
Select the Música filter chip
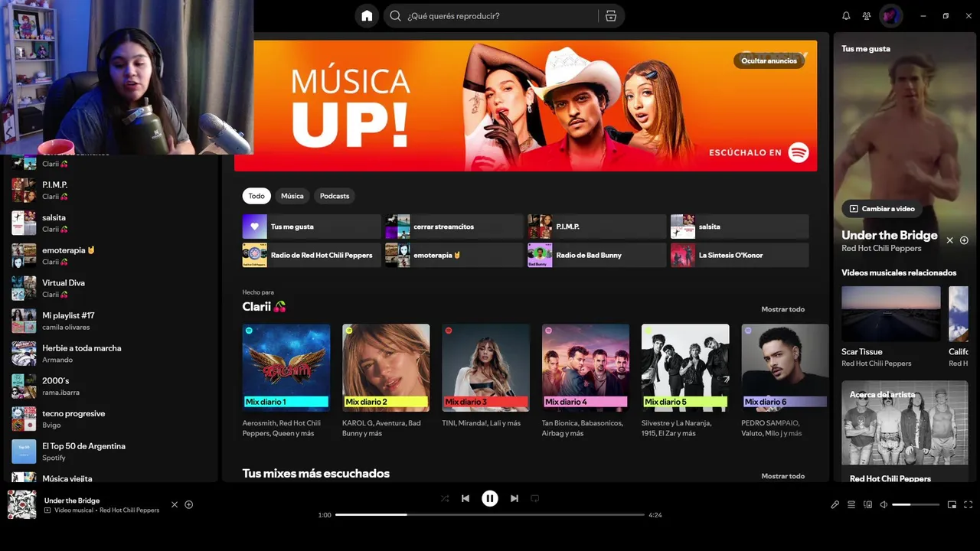click(292, 196)
